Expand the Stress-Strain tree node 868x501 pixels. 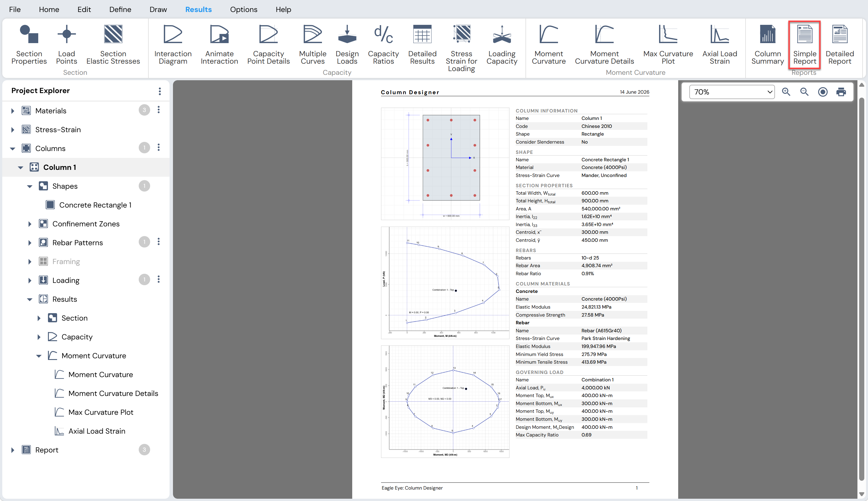pyautogui.click(x=13, y=130)
